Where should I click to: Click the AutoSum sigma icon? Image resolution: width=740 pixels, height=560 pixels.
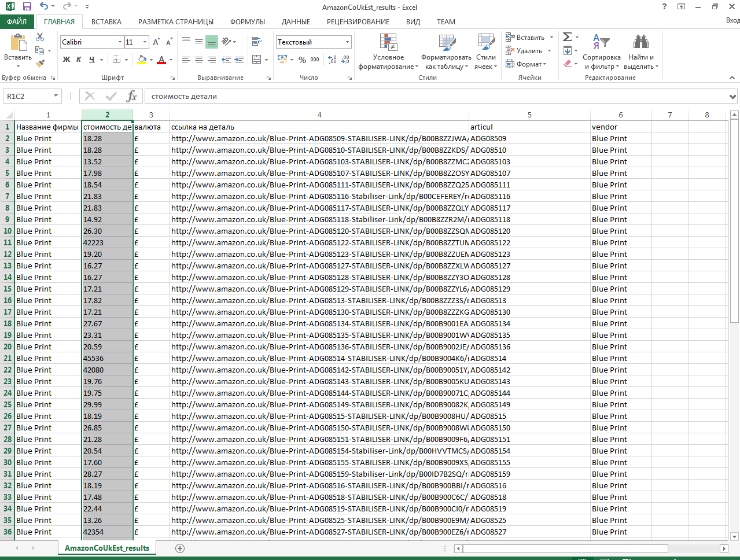568,37
